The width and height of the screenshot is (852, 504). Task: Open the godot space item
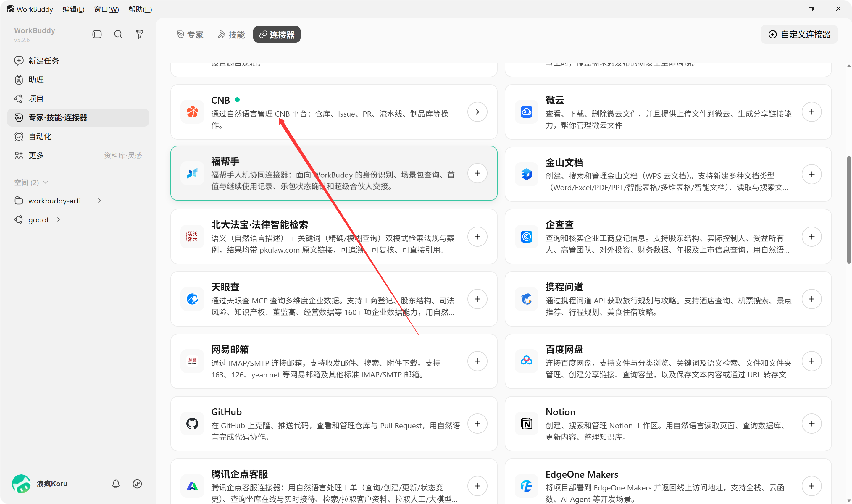[32, 220]
